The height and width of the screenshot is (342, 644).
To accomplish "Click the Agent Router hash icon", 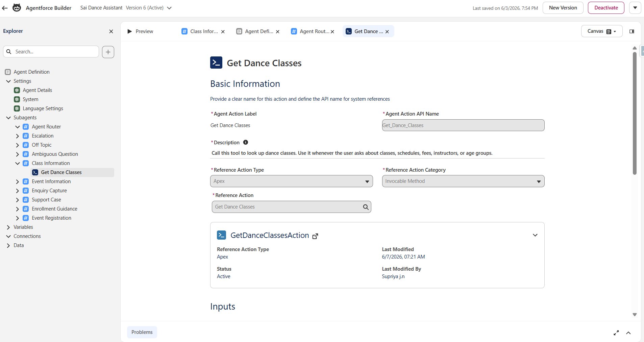I will 26,127.
